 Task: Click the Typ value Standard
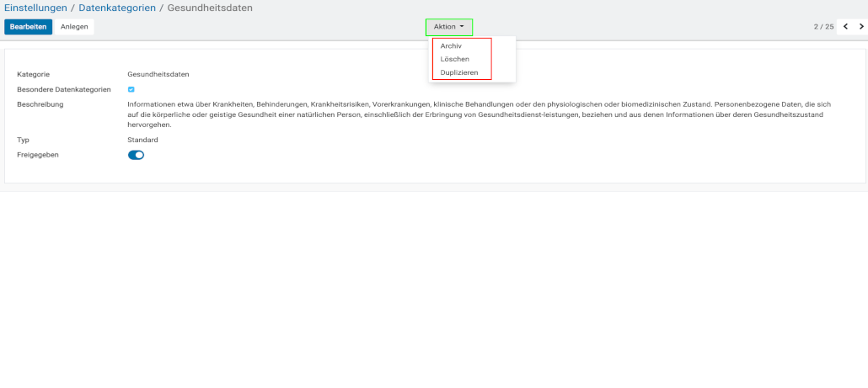(142, 140)
